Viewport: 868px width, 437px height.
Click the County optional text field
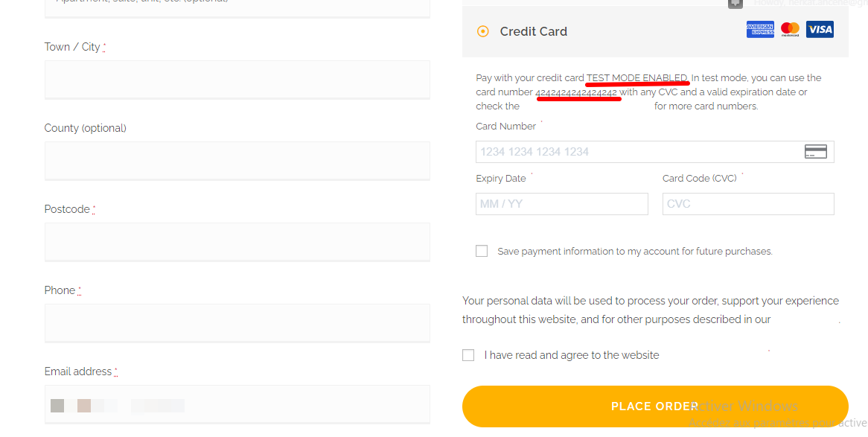click(x=237, y=160)
